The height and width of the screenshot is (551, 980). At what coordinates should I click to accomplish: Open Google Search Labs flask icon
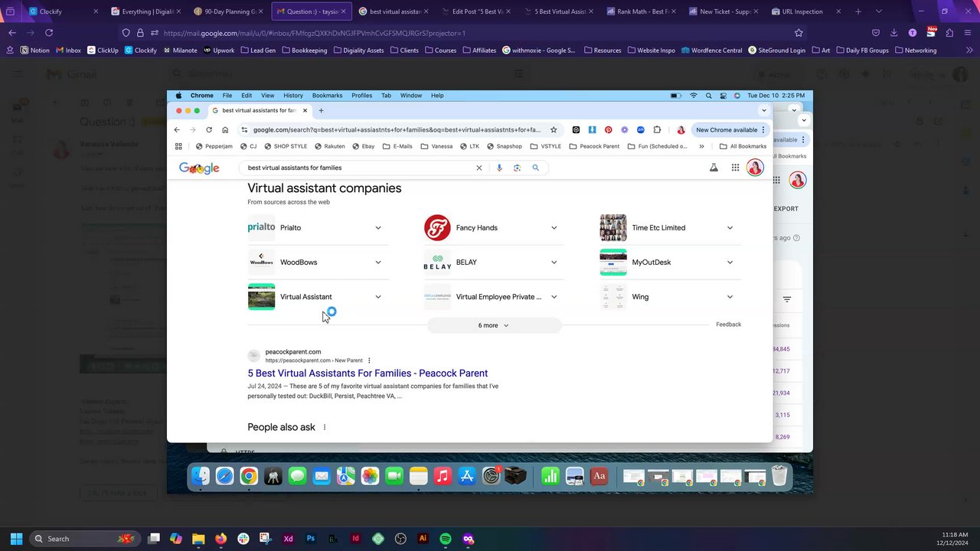(714, 168)
